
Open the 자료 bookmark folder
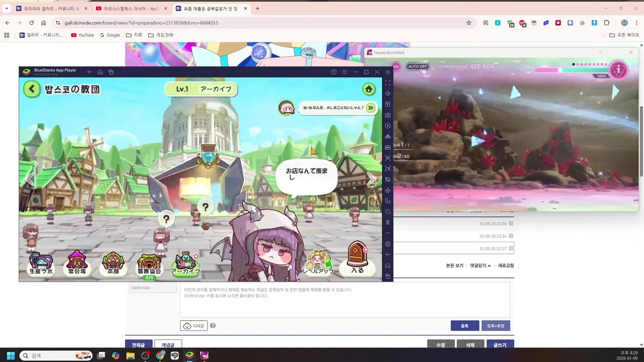tap(134, 35)
